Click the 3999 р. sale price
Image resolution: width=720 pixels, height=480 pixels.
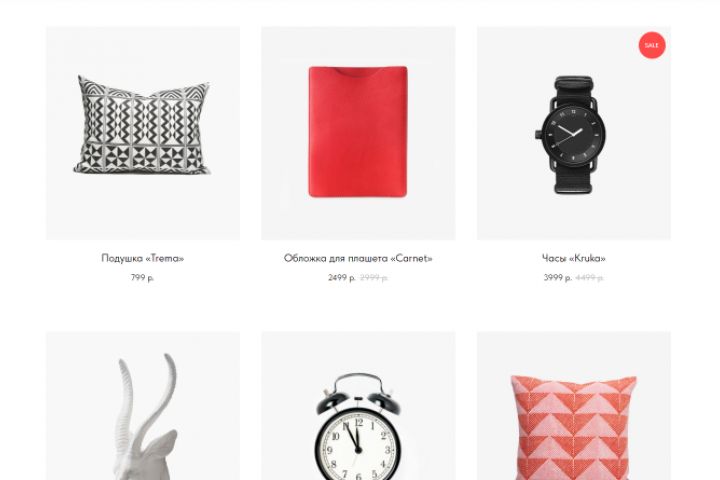click(x=557, y=277)
